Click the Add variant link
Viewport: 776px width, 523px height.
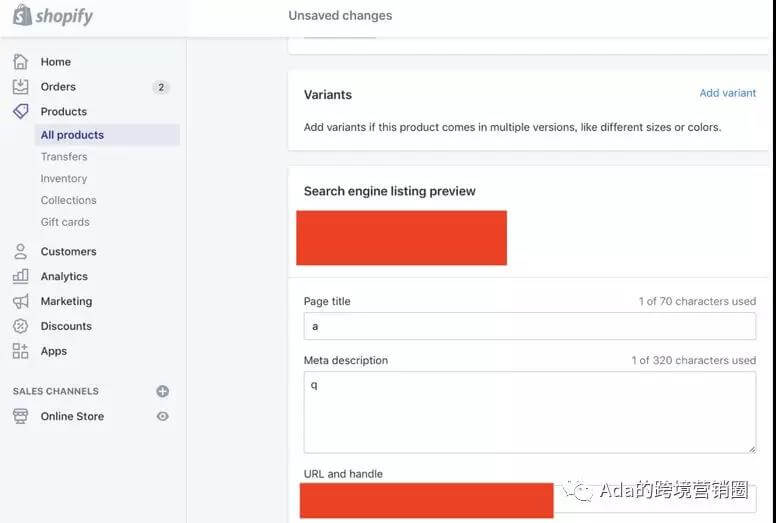pos(727,93)
